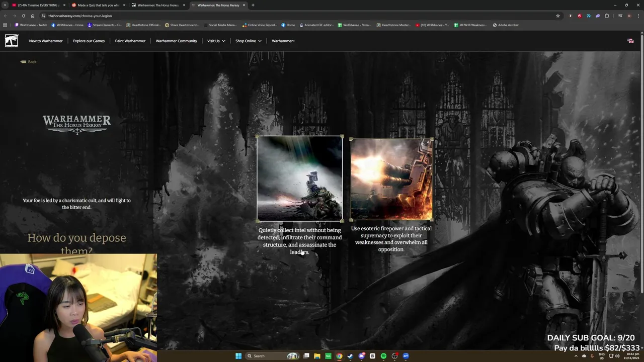The height and width of the screenshot is (362, 644).
Task: Open Warhammer+ menu item
Action: (283, 41)
